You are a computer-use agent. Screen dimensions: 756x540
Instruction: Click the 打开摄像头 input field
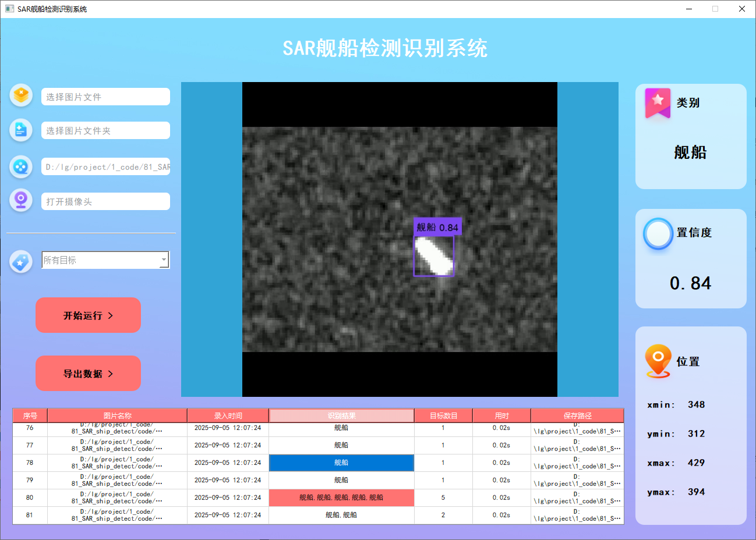pyautogui.click(x=105, y=201)
